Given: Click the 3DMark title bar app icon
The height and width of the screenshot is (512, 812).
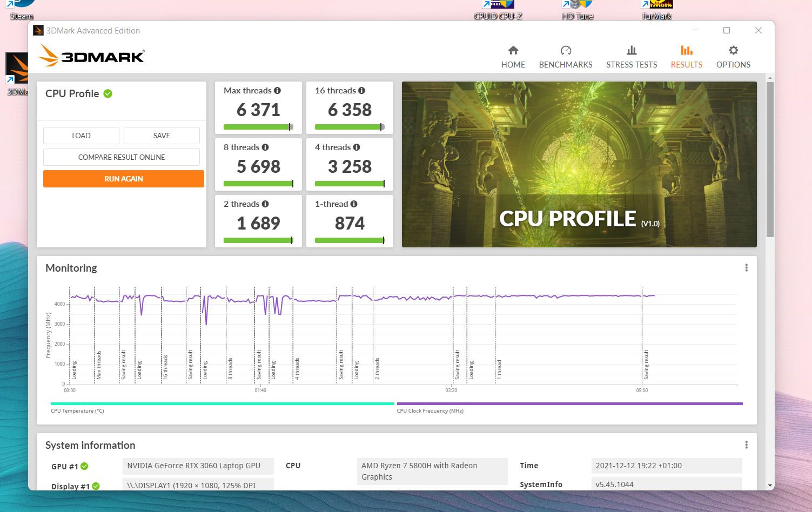Looking at the screenshot, I should tap(38, 30).
